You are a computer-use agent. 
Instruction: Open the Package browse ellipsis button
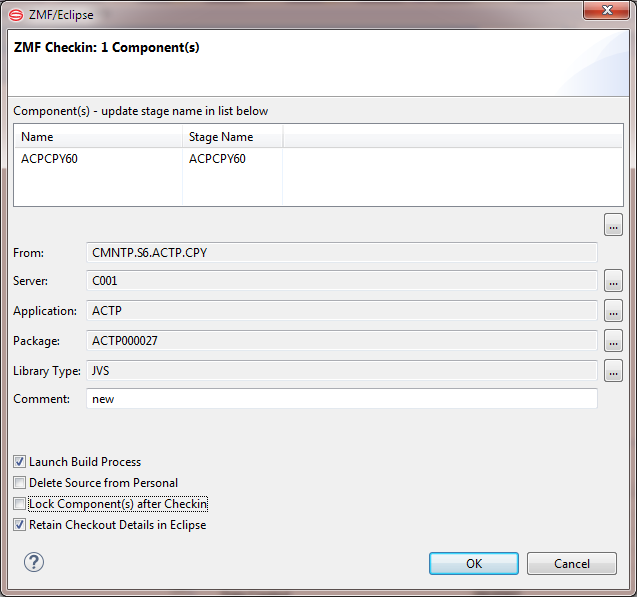(x=613, y=341)
